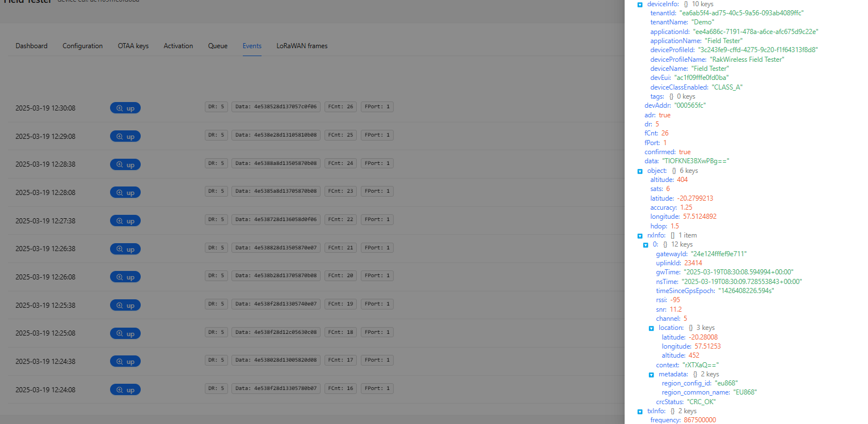Collapse the txInfo JSON node
This screenshot has height=424, width=868.
click(x=640, y=412)
